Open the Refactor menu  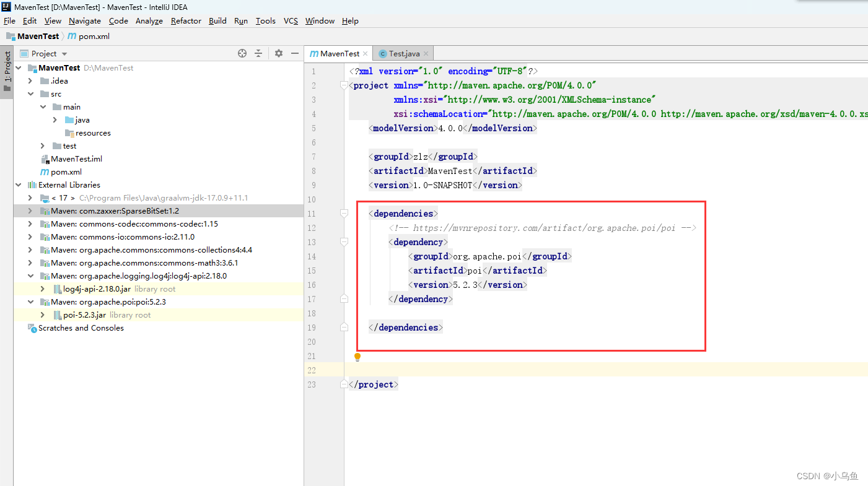(186, 21)
